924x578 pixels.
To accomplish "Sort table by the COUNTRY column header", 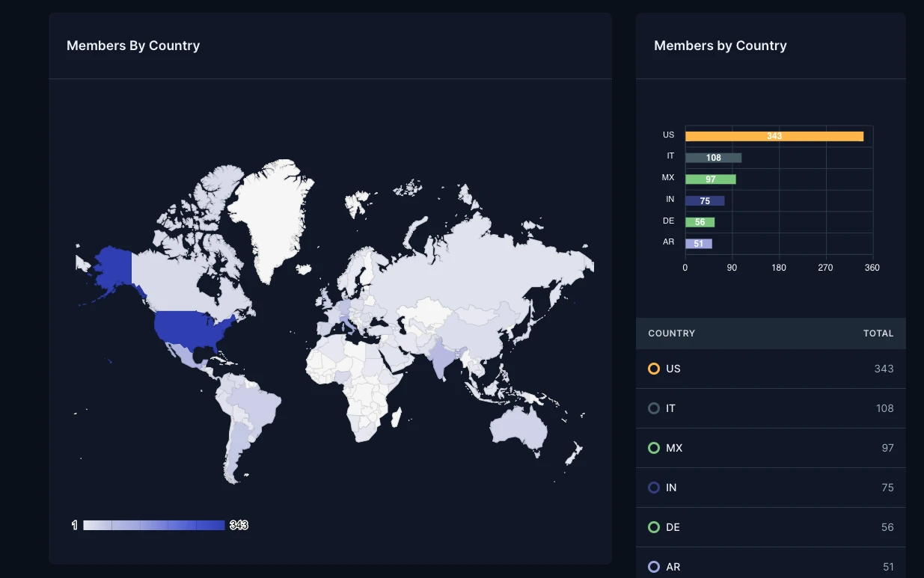I will [x=671, y=333].
